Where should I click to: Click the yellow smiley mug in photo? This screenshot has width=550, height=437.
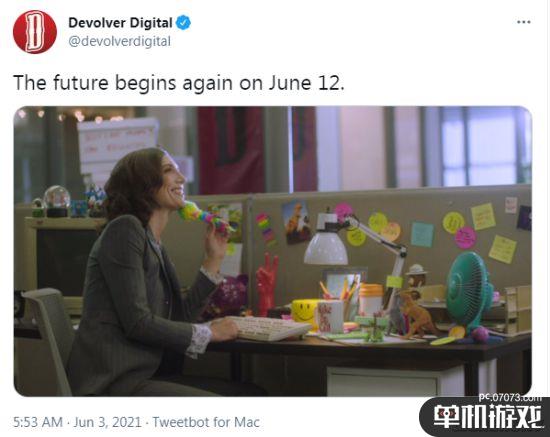coord(304,311)
